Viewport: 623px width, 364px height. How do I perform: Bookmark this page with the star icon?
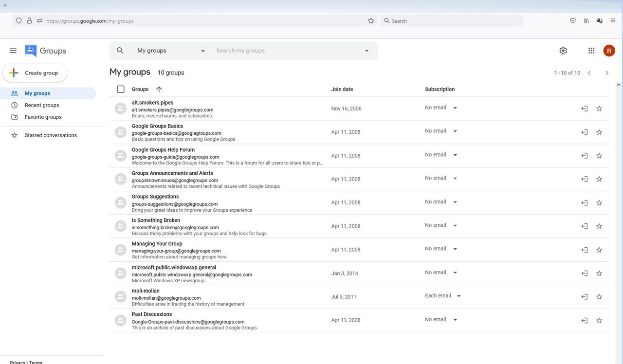(371, 20)
